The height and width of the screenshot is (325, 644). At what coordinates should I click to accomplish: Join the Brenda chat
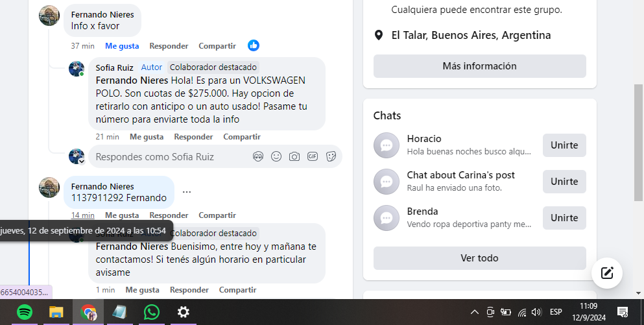564,218
